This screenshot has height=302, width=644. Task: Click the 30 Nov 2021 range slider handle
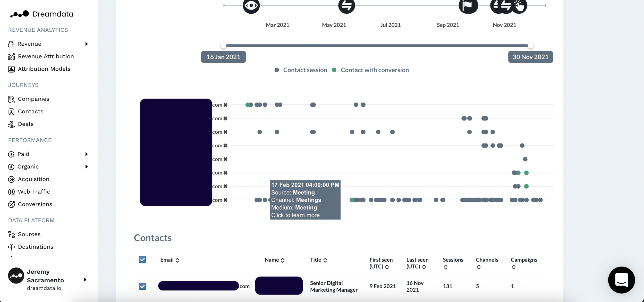click(530, 46)
